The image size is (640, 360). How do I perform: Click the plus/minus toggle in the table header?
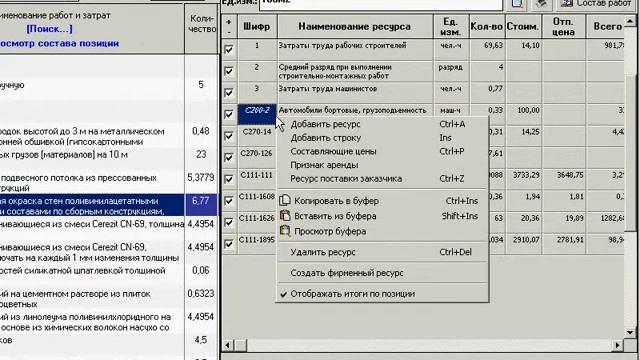click(229, 27)
